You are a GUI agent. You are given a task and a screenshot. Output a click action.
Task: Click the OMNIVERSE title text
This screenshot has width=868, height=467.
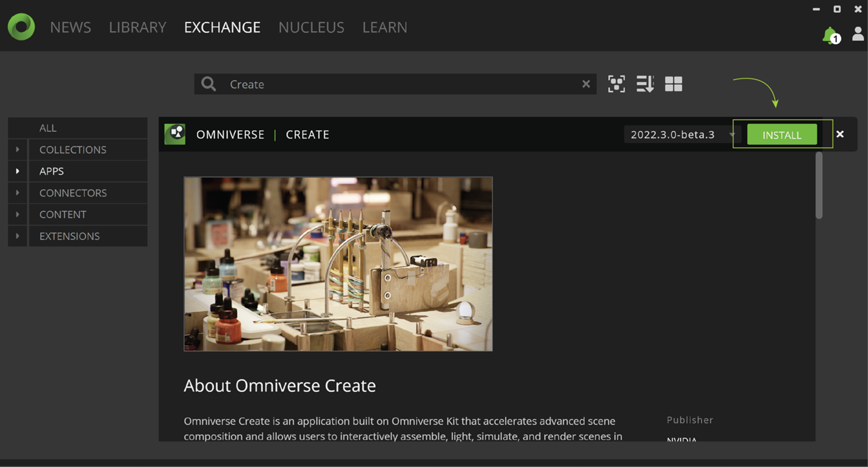pyautogui.click(x=231, y=134)
